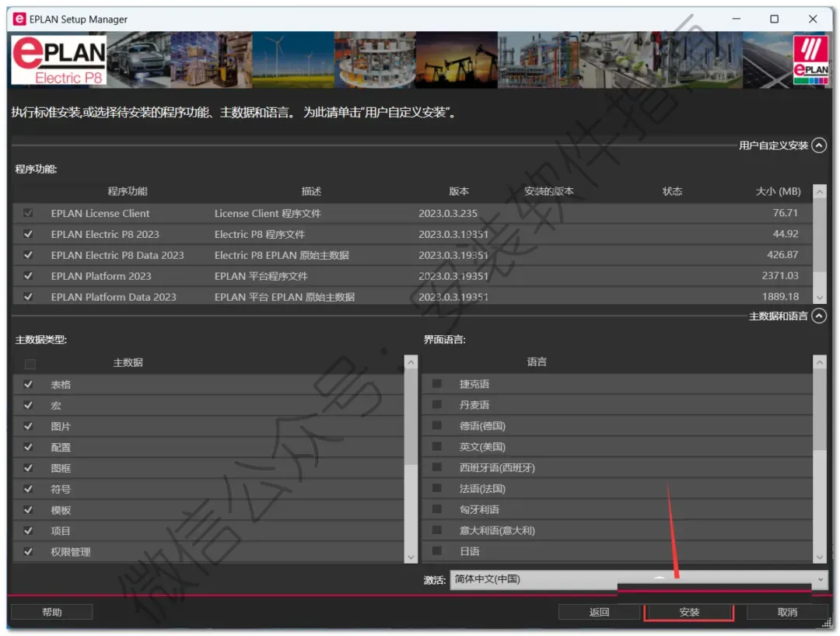This screenshot has height=636, width=840.
Task: Select the size value 76.71
Action: coord(786,213)
